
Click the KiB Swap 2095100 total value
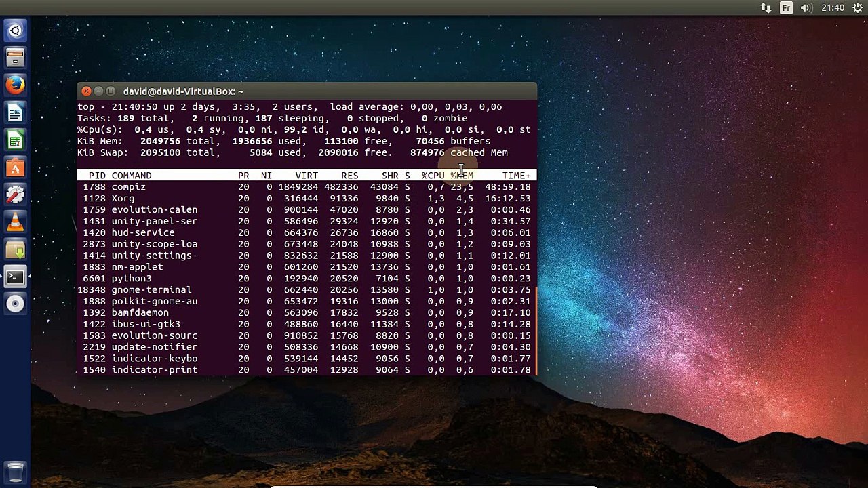[160, 153]
